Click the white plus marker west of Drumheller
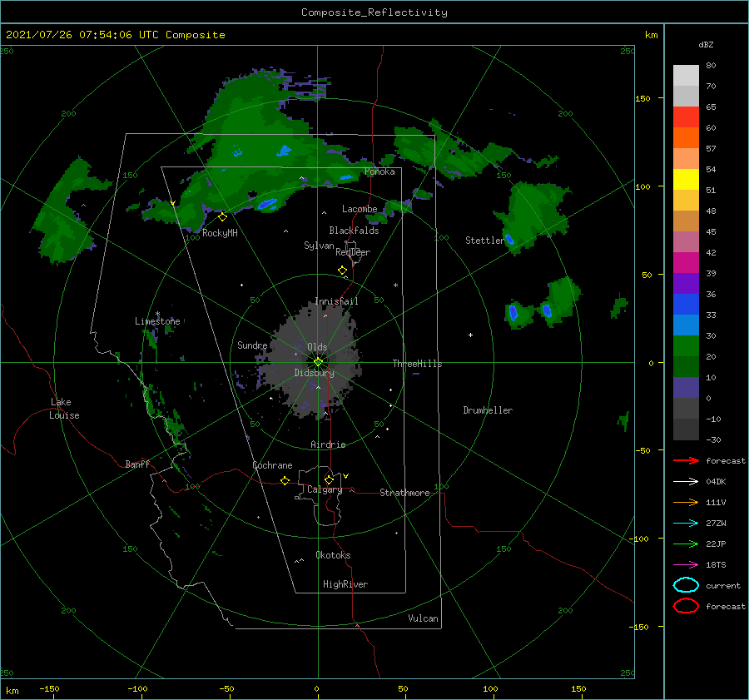Viewport: 749px width, 700px height. coord(470,335)
